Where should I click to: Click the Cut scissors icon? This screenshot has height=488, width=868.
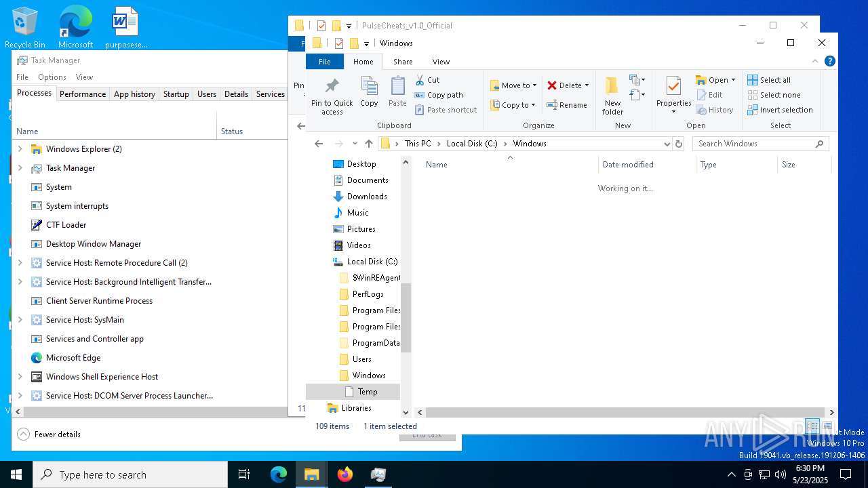(x=420, y=80)
